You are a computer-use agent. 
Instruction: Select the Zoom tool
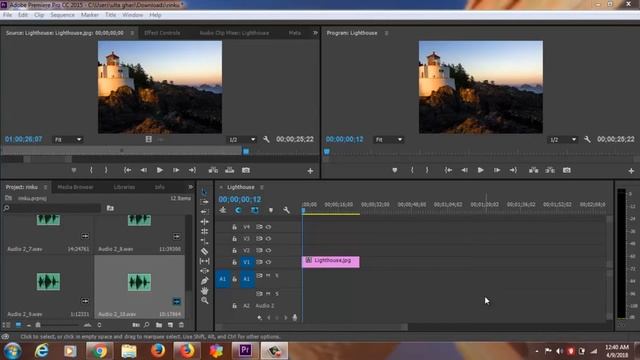(x=204, y=300)
